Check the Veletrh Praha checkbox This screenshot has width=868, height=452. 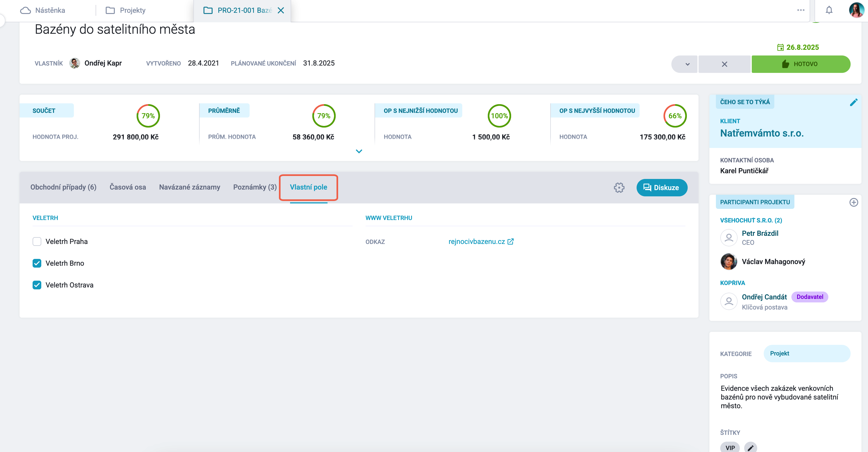click(37, 242)
